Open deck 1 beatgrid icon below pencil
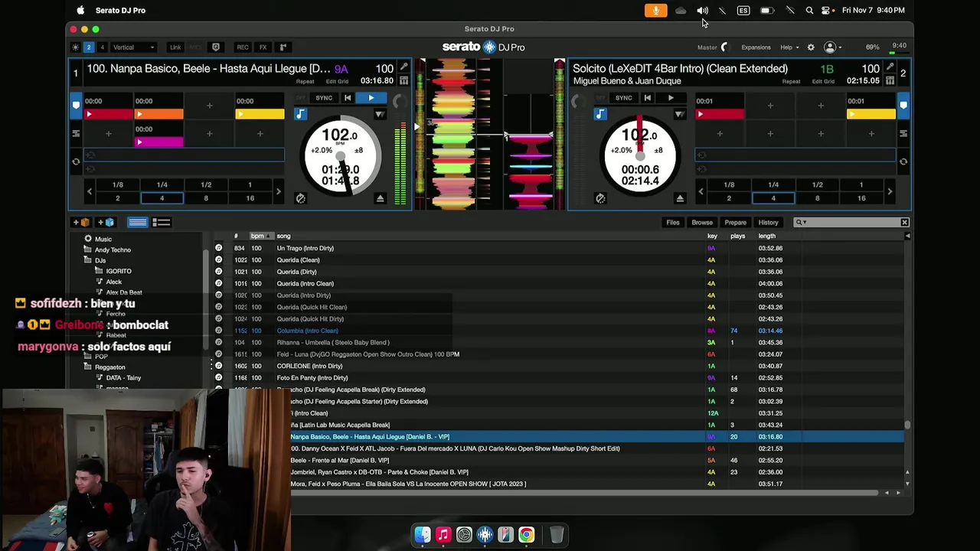This screenshot has width=980, height=551. click(403, 80)
